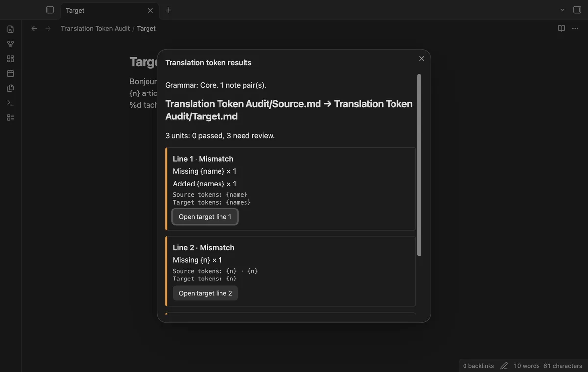Select the Target tab
Screen dimensions: 588x372
[x=109, y=10]
